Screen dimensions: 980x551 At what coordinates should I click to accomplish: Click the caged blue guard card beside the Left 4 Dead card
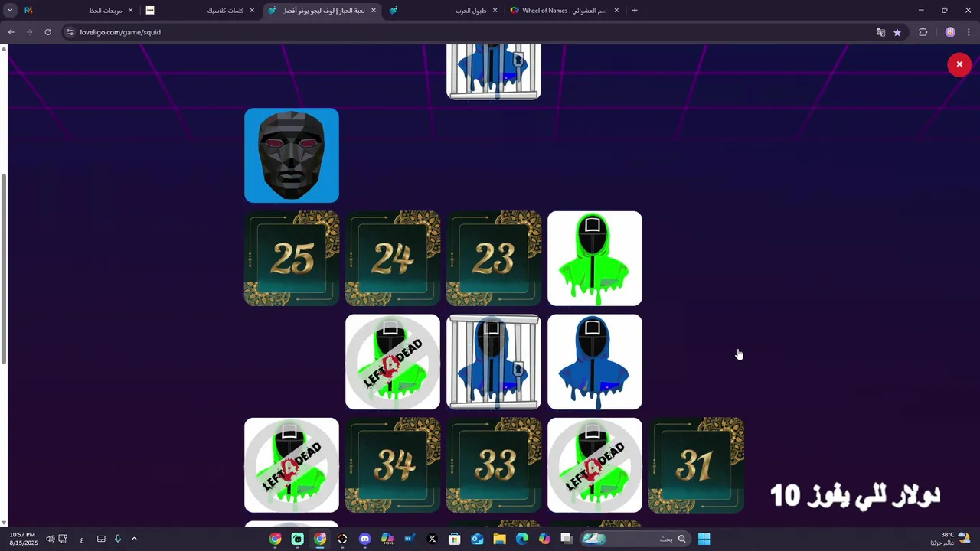tap(494, 362)
